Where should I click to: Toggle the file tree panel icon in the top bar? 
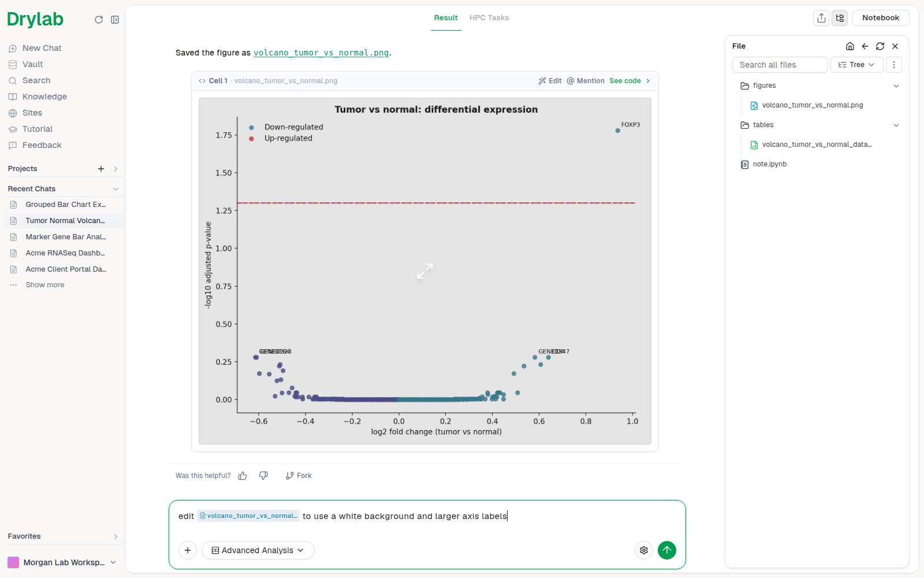[x=840, y=18]
